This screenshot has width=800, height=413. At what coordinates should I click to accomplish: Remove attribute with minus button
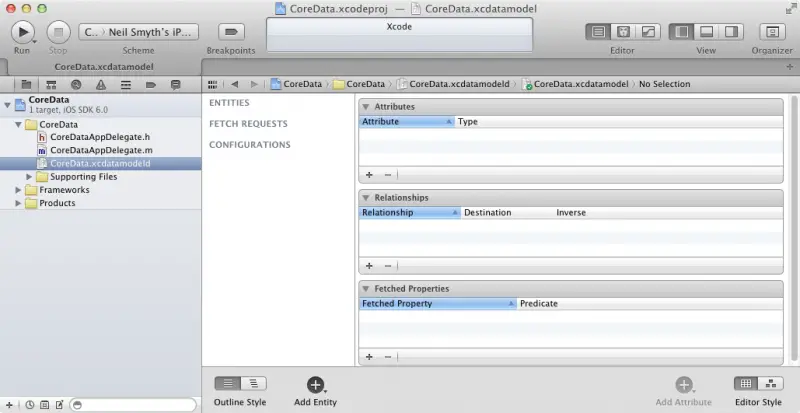[x=388, y=175]
